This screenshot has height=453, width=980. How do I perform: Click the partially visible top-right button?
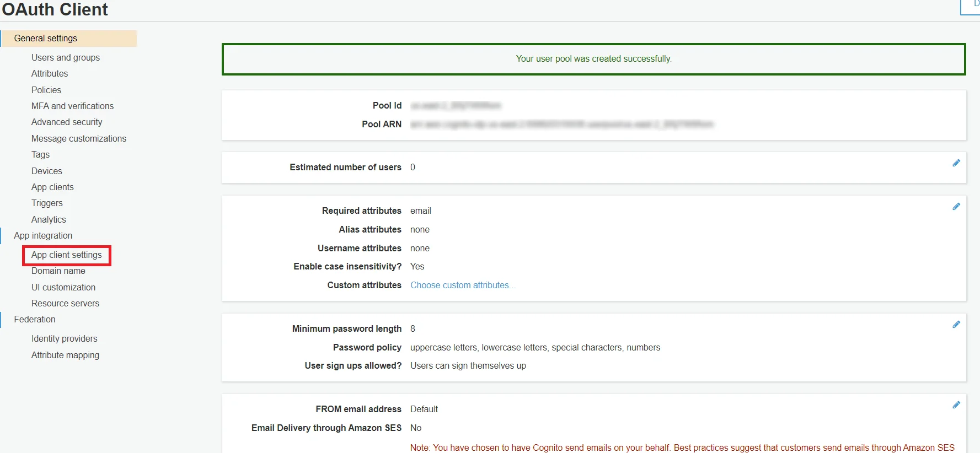pyautogui.click(x=971, y=7)
